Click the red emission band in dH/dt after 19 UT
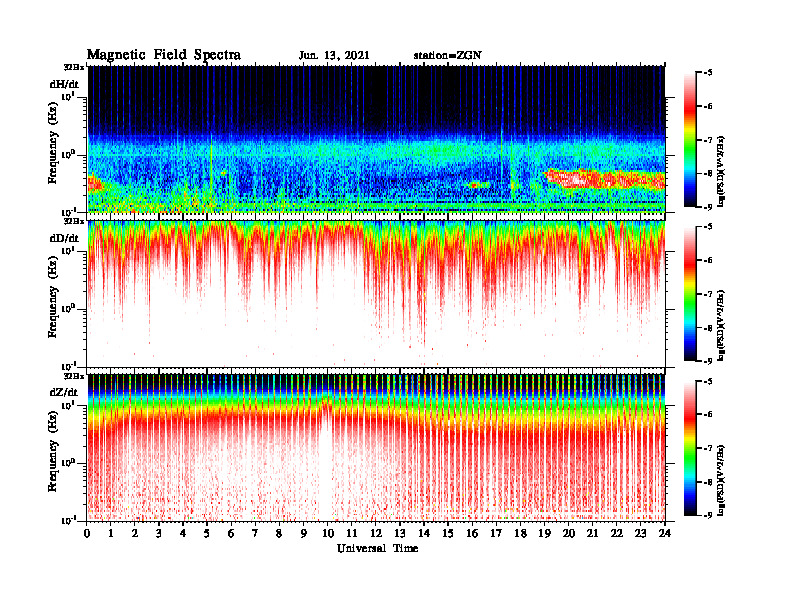Image resolution: width=792 pixels, height=612 pixels. (x=605, y=179)
